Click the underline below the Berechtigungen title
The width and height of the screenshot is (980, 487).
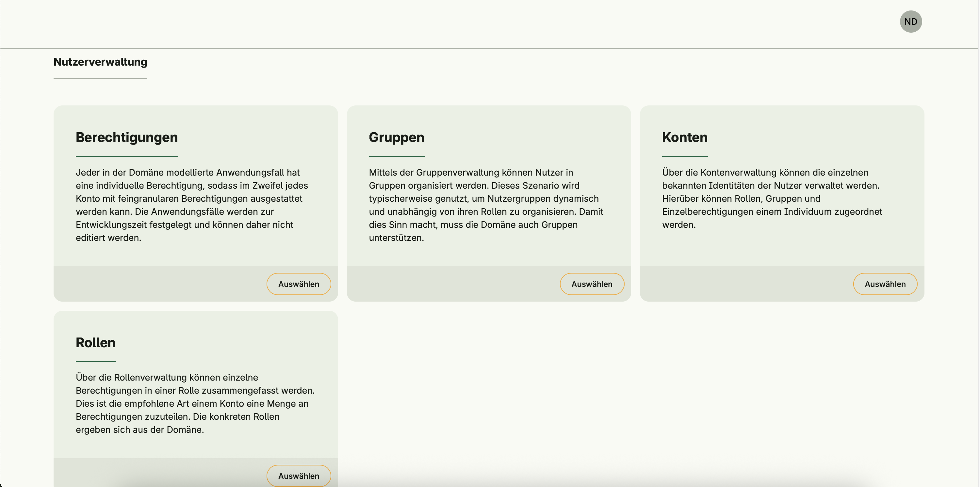pyautogui.click(x=127, y=156)
